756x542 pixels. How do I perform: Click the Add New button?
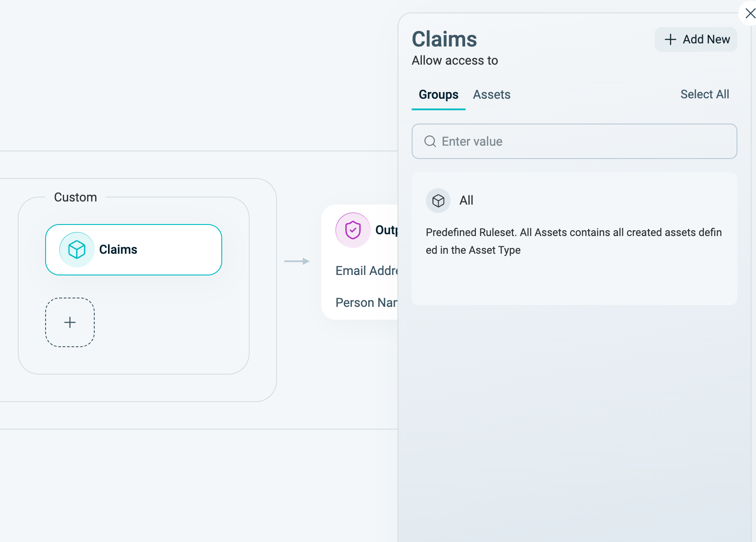pos(696,39)
